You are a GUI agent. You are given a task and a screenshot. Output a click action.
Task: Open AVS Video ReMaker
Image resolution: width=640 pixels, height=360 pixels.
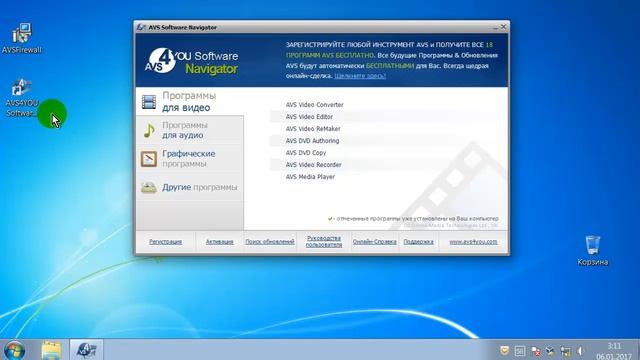(x=313, y=129)
